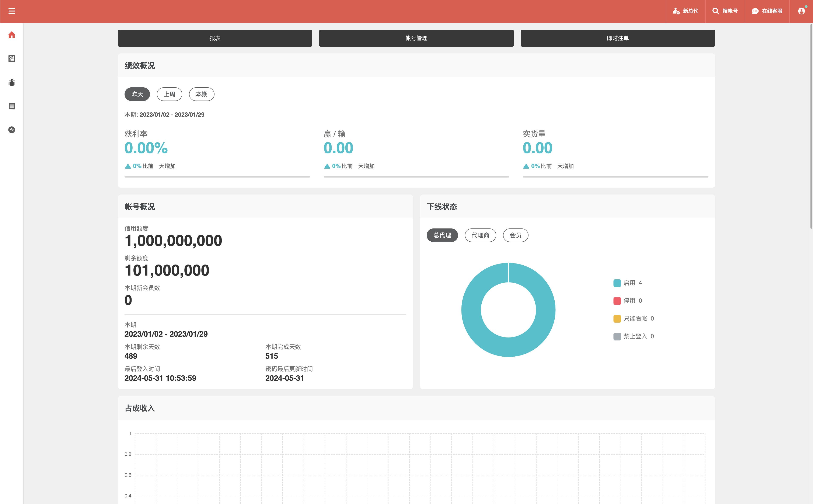Click the 即时注单 button
The image size is (813, 504).
(x=618, y=38)
